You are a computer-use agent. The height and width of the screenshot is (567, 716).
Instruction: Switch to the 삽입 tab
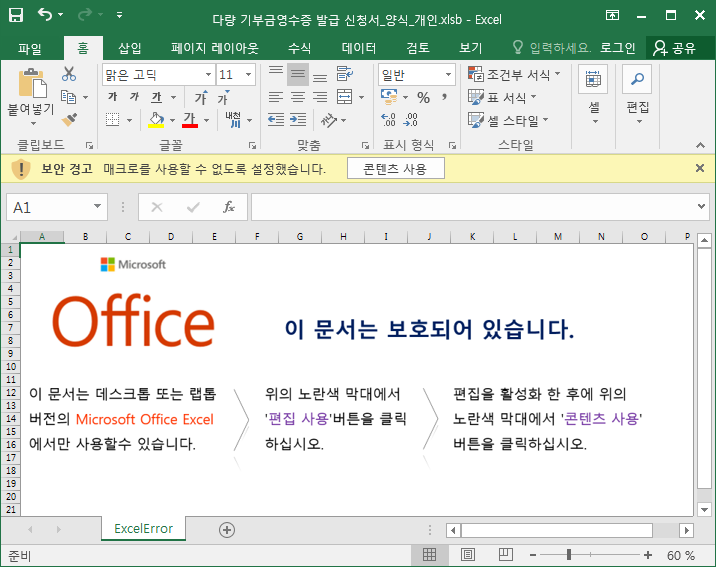[x=129, y=47]
